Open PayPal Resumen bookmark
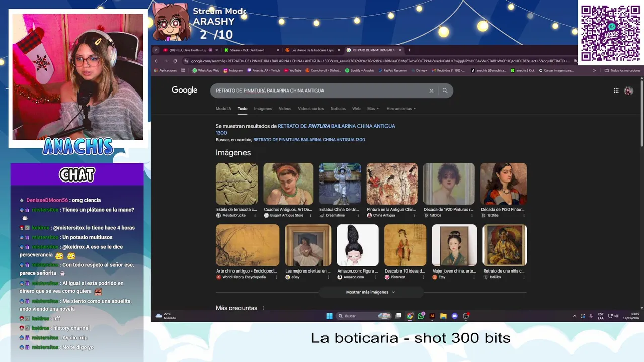 pyautogui.click(x=392, y=71)
